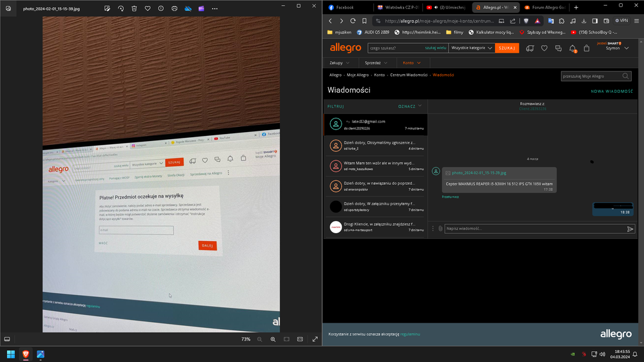644x362 pixels.
Task: Click FILTRUJ in messages list
Action: pyautogui.click(x=336, y=106)
